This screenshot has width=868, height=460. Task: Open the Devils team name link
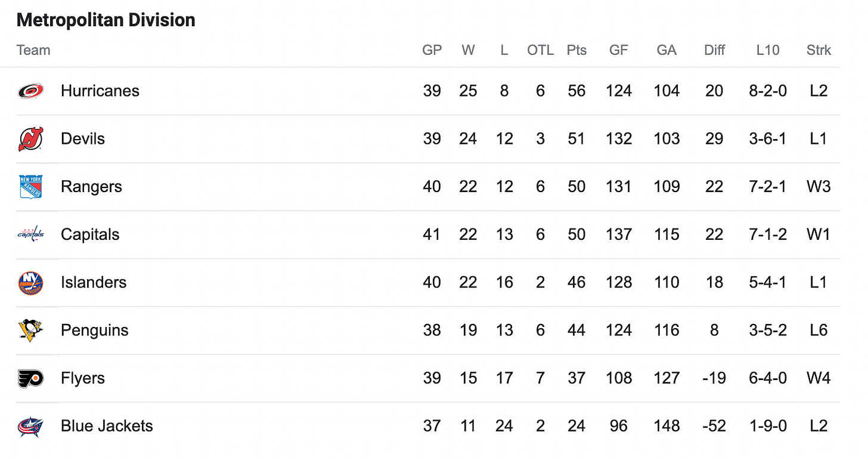point(83,139)
